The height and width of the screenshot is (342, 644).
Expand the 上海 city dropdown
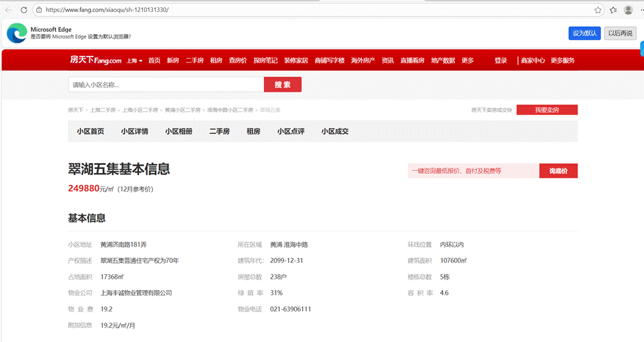(134, 61)
